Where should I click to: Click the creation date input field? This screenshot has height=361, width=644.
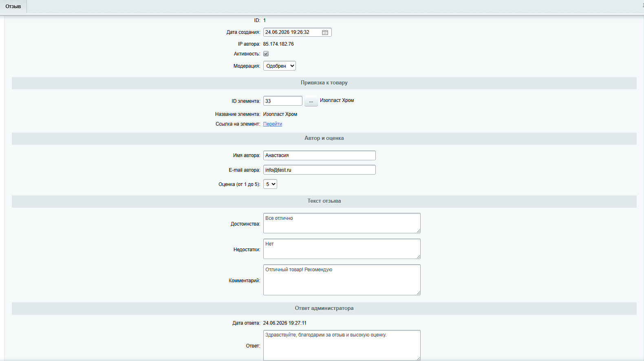pyautogui.click(x=292, y=32)
